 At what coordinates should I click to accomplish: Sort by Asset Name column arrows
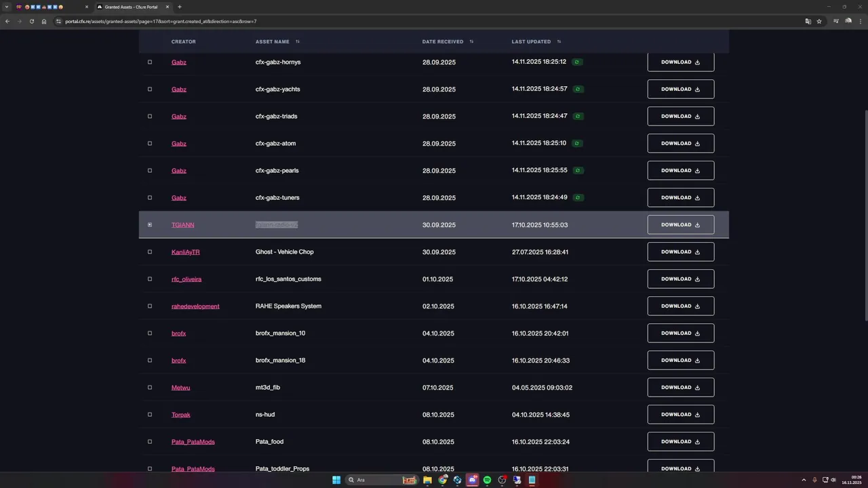point(298,41)
